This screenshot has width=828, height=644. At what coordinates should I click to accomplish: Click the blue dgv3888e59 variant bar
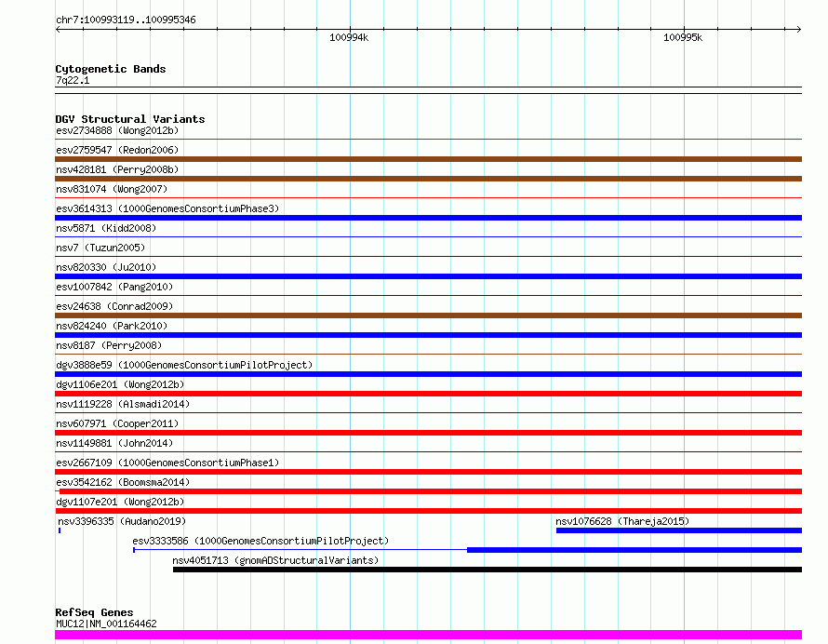coord(428,374)
